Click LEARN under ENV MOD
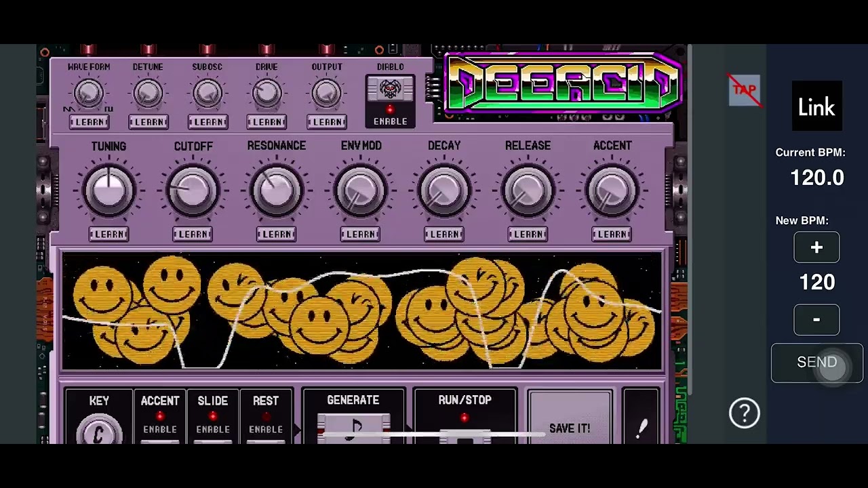This screenshot has width=868, height=488. point(360,234)
